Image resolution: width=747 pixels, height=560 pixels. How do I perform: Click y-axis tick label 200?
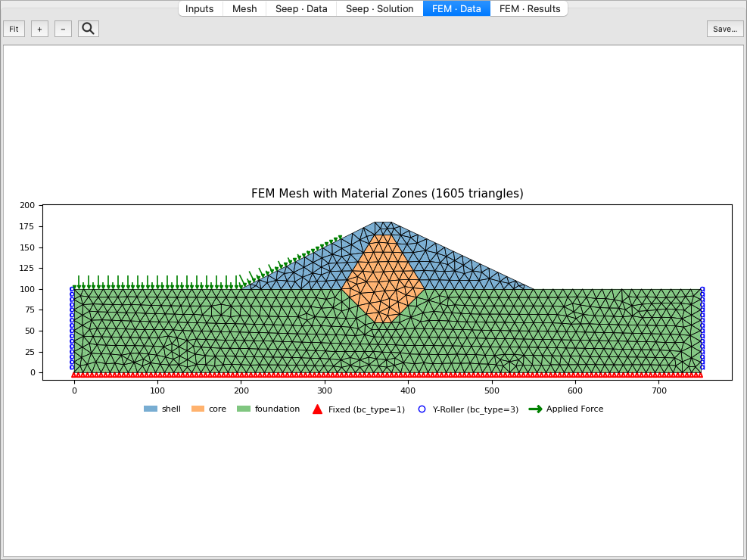27,205
